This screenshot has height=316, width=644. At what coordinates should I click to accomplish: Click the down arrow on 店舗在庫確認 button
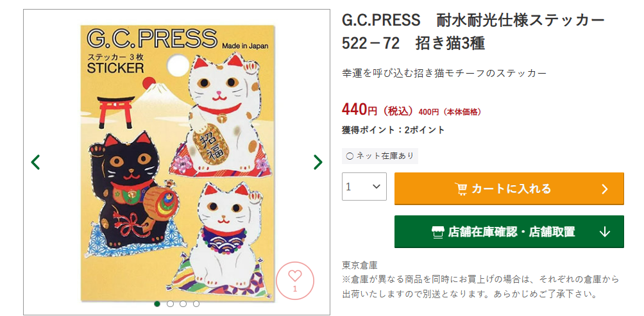pyautogui.click(x=604, y=232)
